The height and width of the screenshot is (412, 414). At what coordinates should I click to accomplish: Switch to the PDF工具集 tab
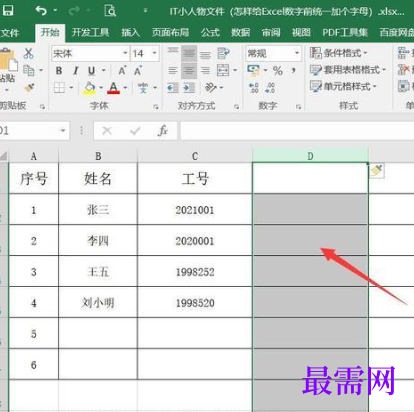click(345, 32)
